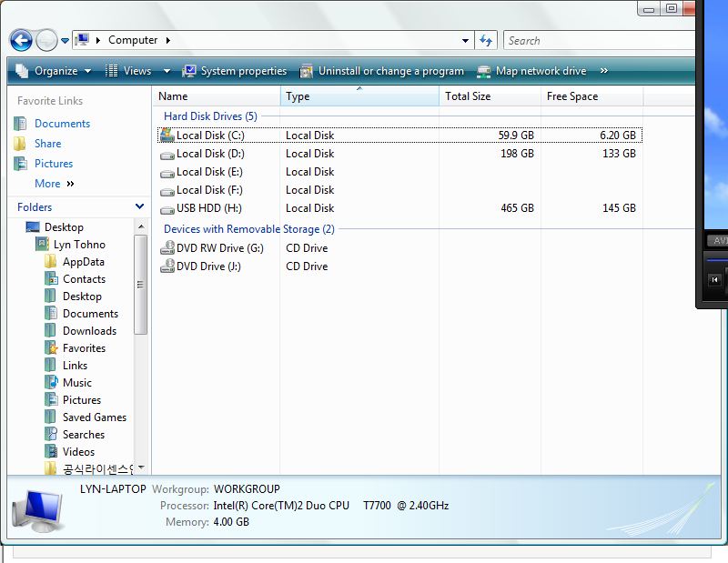Select the DVD RW Drive (G:) icon

click(x=167, y=248)
